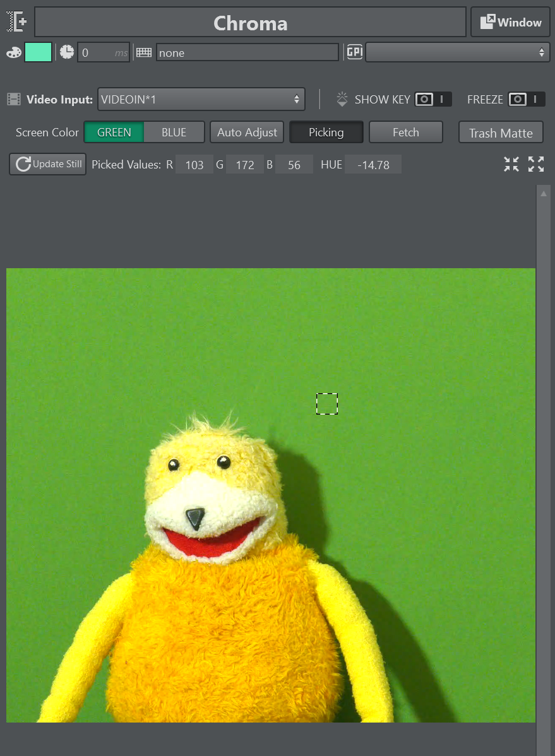Click the GPI icon
The height and width of the screenshot is (756, 555).
pyautogui.click(x=354, y=52)
